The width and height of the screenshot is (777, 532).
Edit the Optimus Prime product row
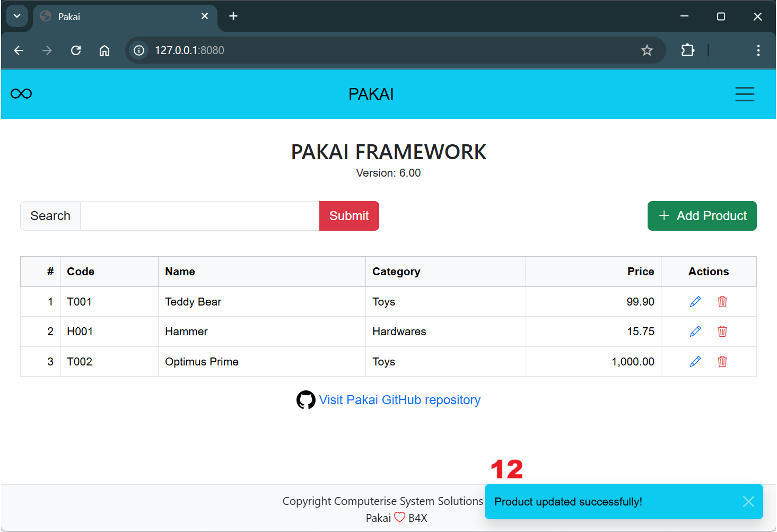click(x=695, y=362)
